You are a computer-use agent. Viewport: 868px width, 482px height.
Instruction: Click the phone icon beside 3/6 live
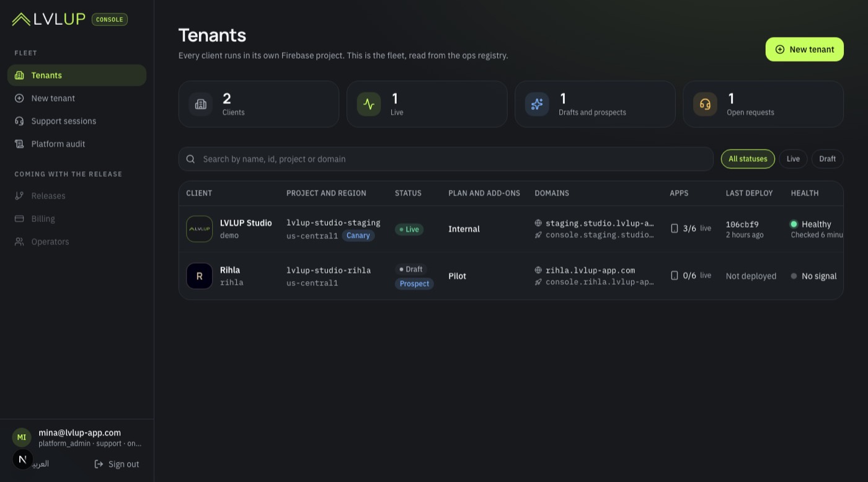click(675, 228)
